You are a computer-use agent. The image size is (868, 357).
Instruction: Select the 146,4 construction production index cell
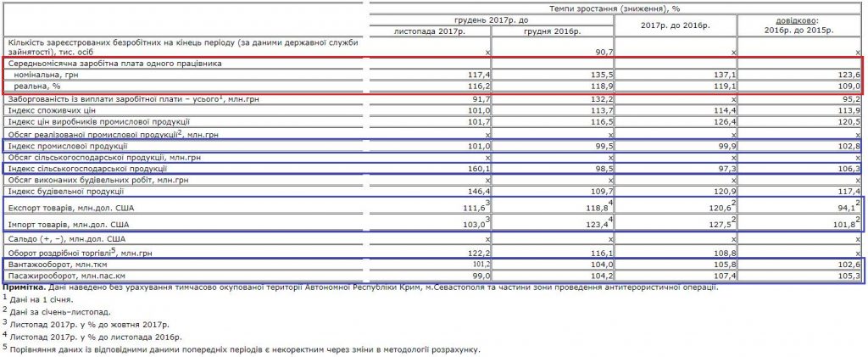(476, 193)
